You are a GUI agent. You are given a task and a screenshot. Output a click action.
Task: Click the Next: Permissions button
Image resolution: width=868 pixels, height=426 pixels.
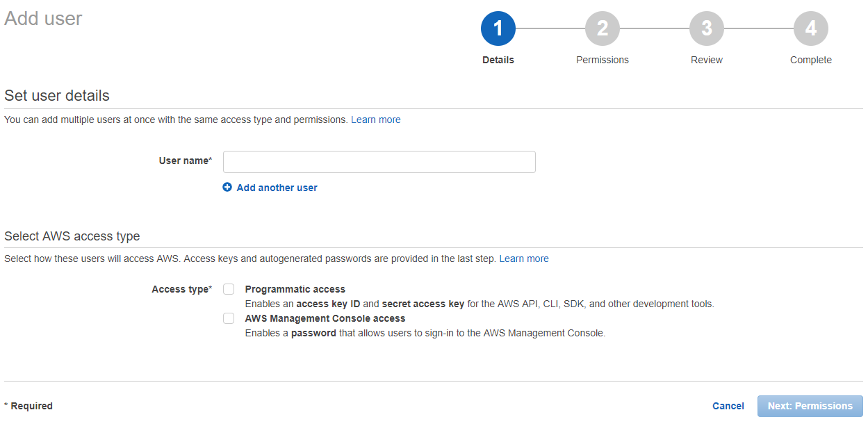(x=810, y=406)
